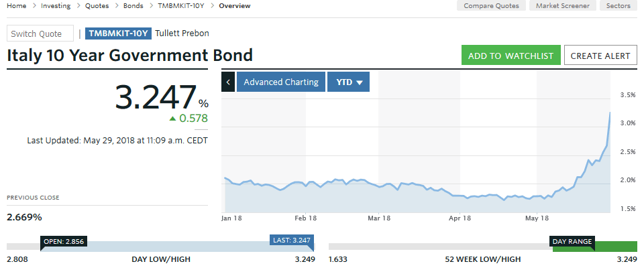644x276 pixels.
Task: Add bond to watchlist
Action: pyautogui.click(x=511, y=56)
